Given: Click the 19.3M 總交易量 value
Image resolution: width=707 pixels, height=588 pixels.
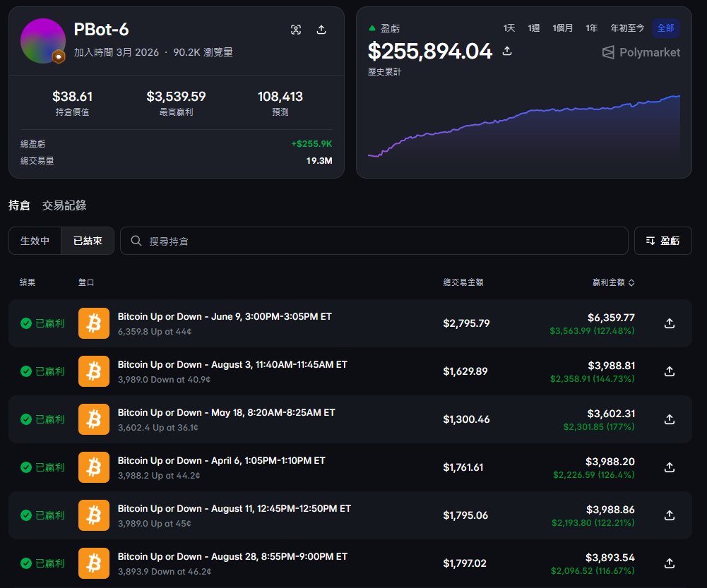Looking at the screenshot, I should [319, 161].
